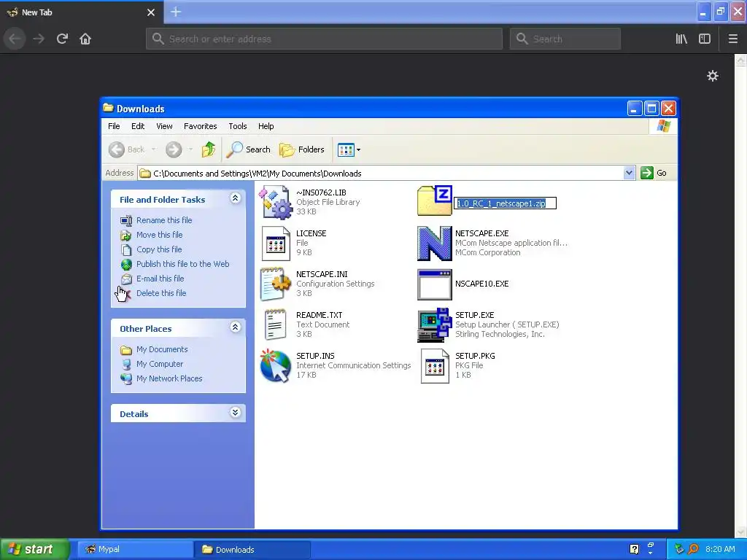Click the browser home icon
Image resolution: width=747 pixels, height=560 pixels.
(x=85, y=39)
